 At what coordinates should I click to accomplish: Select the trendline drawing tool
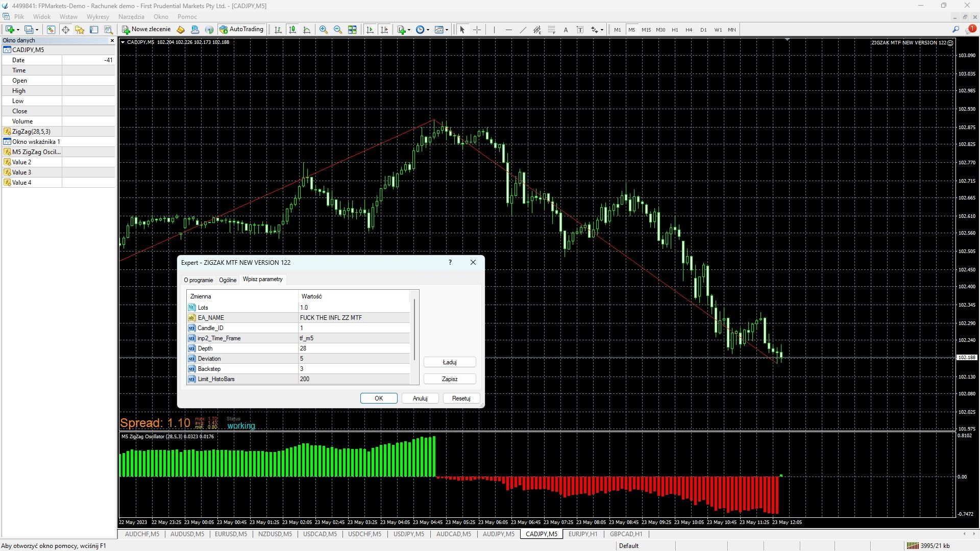point(523,30)
